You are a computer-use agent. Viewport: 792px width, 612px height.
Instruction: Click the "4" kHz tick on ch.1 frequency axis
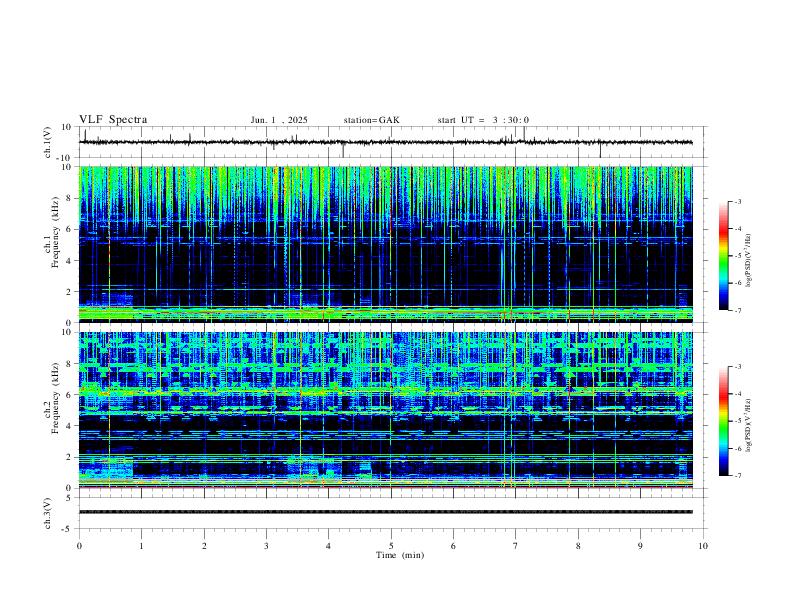[x=70, y=261]
